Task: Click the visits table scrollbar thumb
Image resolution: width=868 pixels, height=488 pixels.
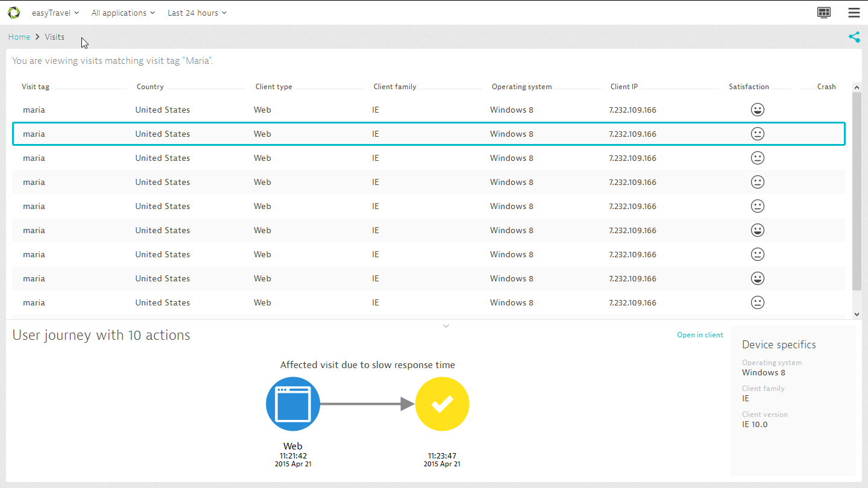Action: pyautogui.click(x=857, y=191)
